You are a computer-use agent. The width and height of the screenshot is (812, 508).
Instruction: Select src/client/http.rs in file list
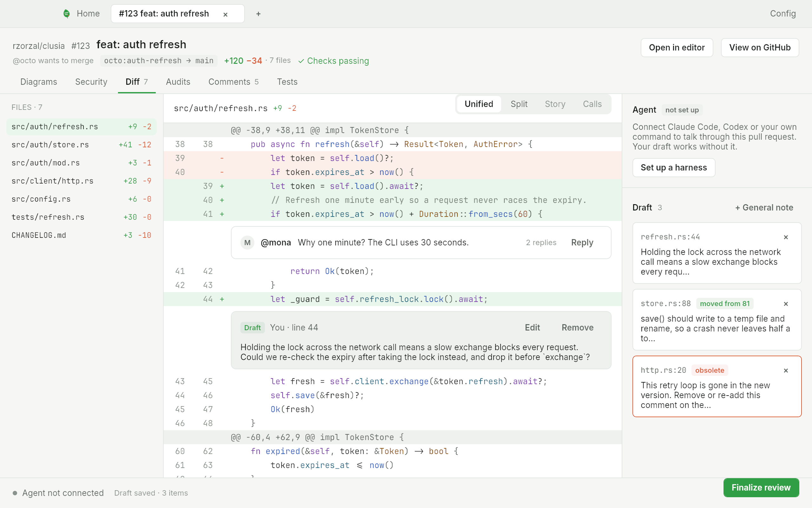point(82,181)
